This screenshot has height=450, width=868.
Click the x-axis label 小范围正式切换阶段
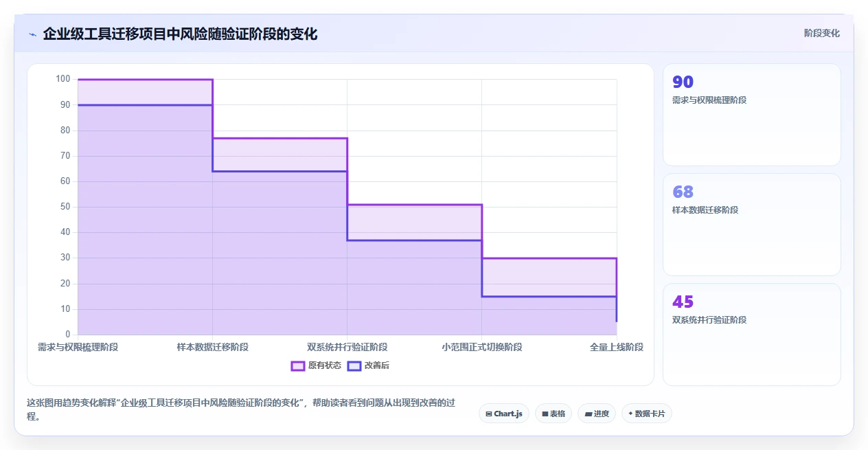coord(482,347)
